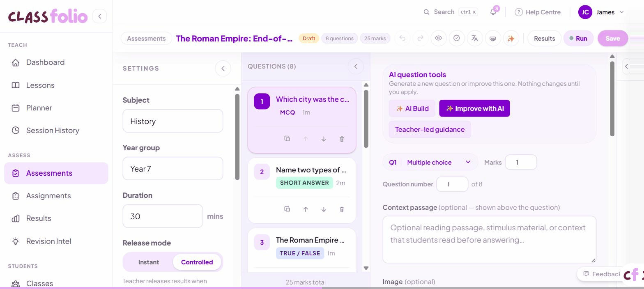Click the questions list scrollbar down arrow
The width and height of the screenshot is (644, 289).
tap(366, 268)
